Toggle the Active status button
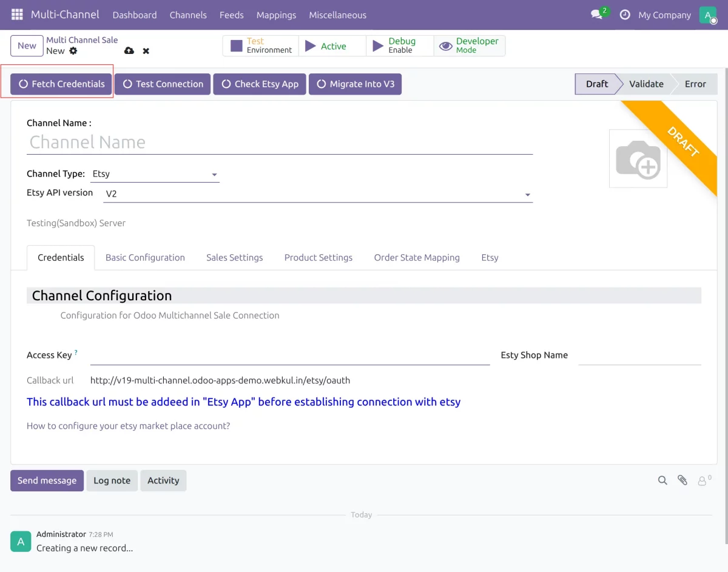728x572 pixels. tap(332, 45)
